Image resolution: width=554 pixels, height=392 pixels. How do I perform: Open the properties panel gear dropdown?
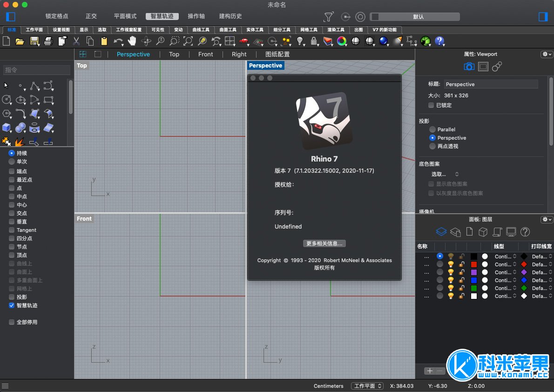click(547, 54)
